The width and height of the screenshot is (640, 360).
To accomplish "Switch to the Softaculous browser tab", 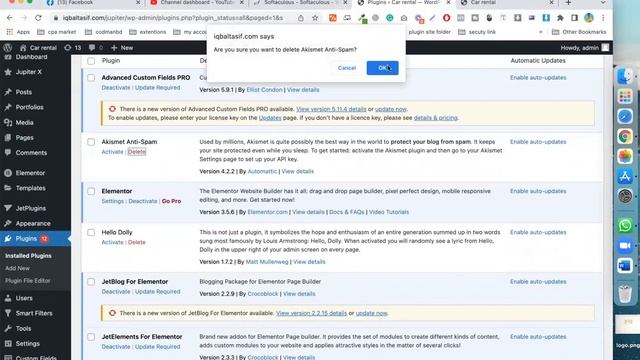I will [300, 2].
